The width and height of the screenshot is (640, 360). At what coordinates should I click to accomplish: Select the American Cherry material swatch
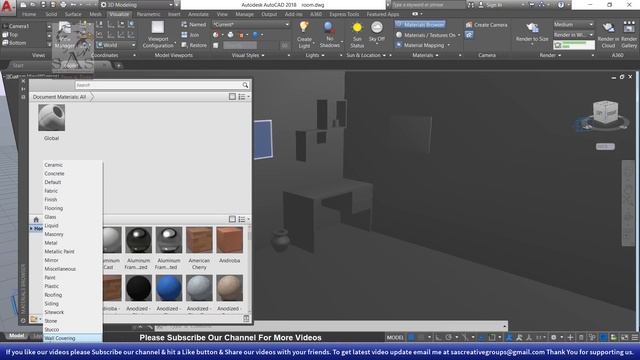tap(199, 240)
